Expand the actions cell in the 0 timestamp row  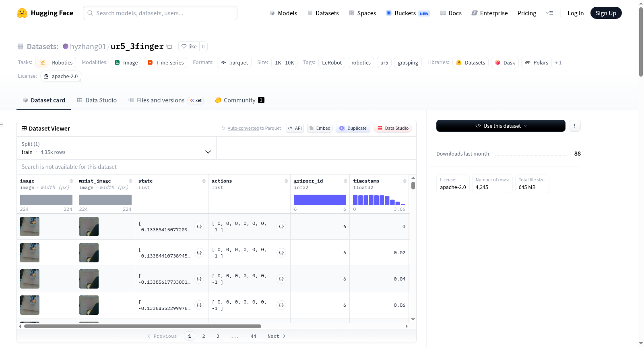(x=281, y=226)
